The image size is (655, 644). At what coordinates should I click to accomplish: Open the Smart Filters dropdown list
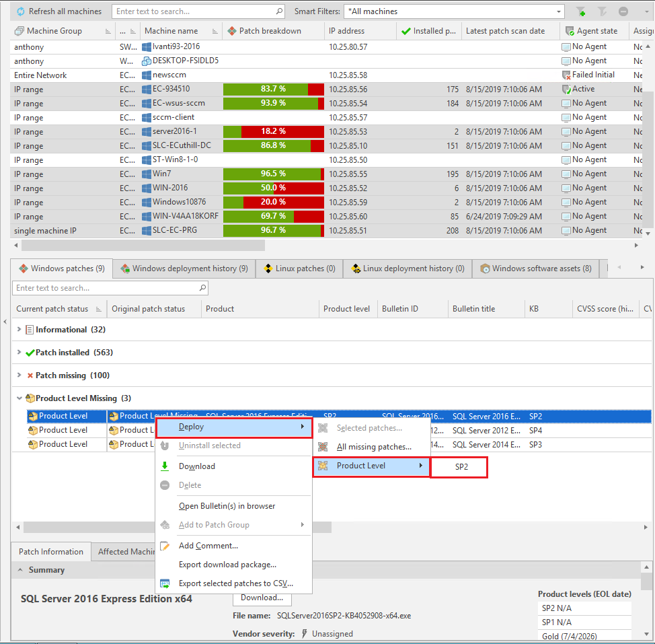(x=559, y=11)
